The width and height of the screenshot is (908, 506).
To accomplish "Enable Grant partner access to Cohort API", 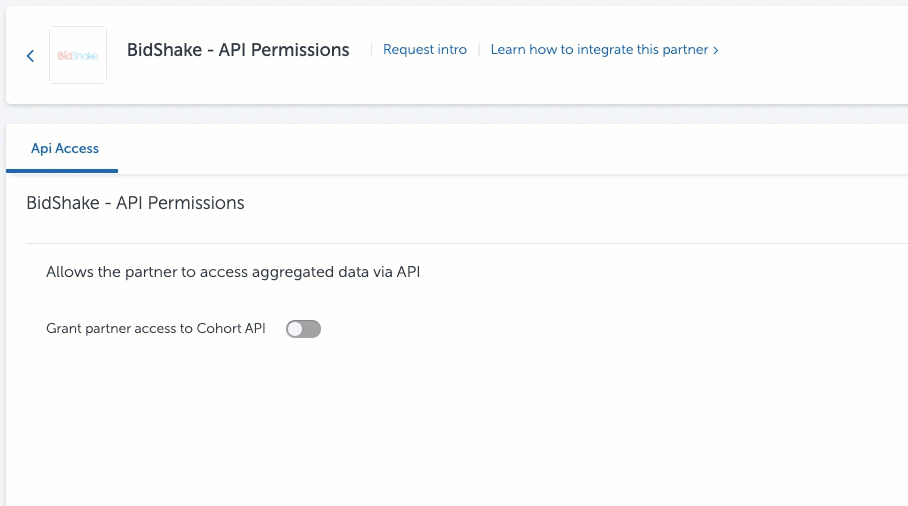I will point(303,329).
